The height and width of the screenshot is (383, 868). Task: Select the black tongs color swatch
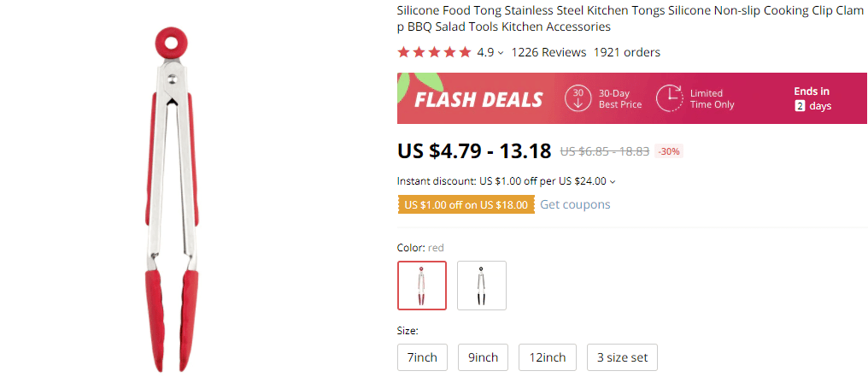(482, 286)
